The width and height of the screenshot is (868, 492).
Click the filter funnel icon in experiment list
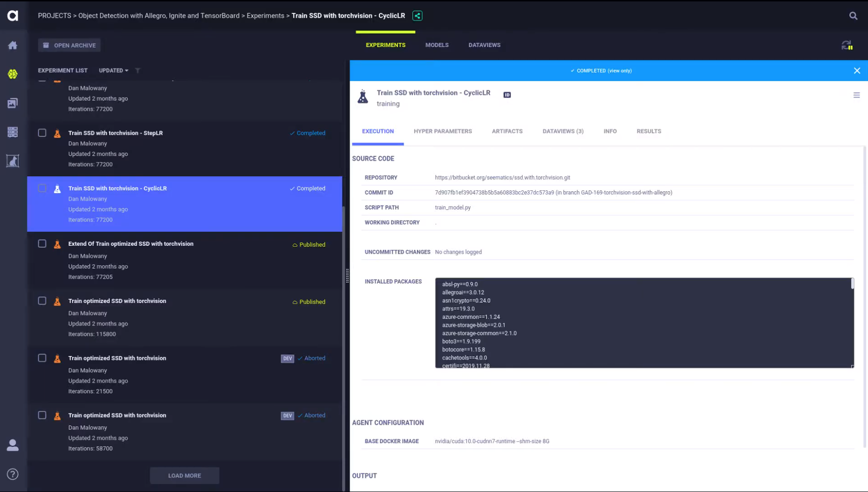click(x=138, y=70)
